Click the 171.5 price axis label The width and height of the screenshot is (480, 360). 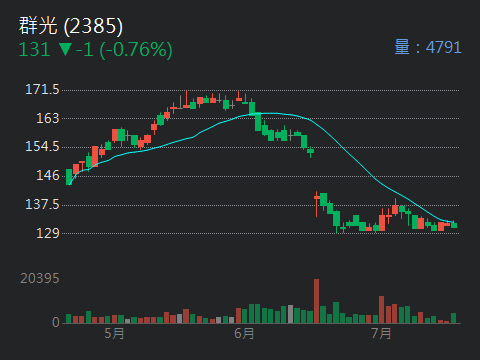point(42,90)
